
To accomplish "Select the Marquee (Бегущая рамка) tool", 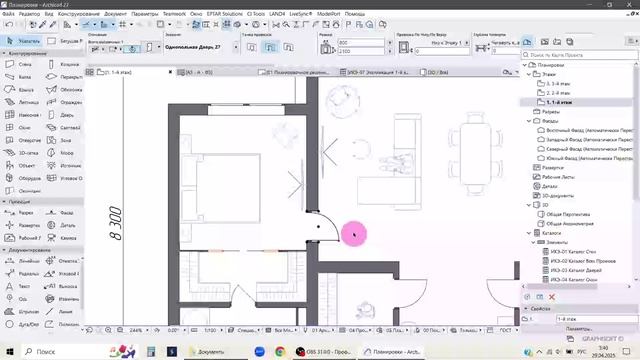I will point(65,41).
